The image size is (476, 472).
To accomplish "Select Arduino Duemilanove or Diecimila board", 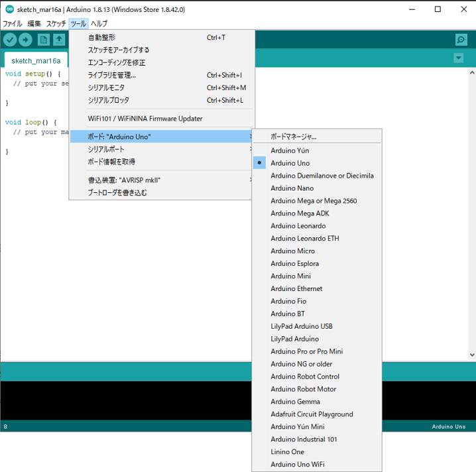I will tap(317, 176).
